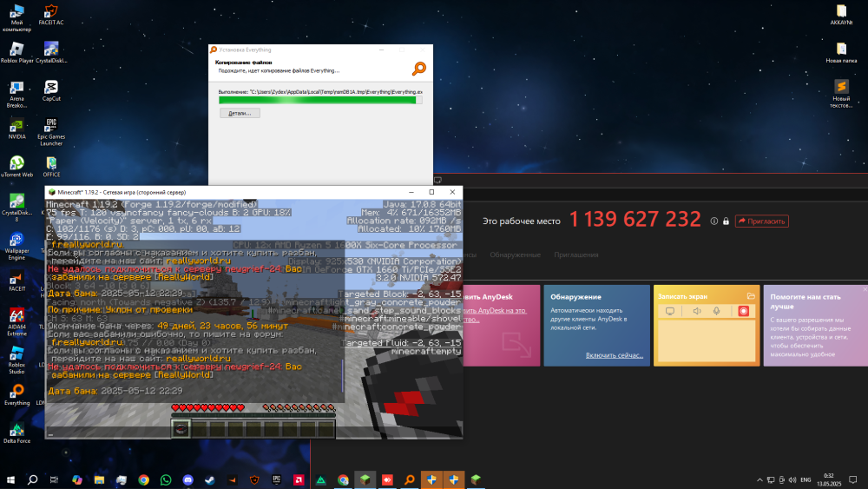Click the Everything installer copy progress bar
Image resolution: width=868 pixels, height=489 pixels.
tap(320, 100)
